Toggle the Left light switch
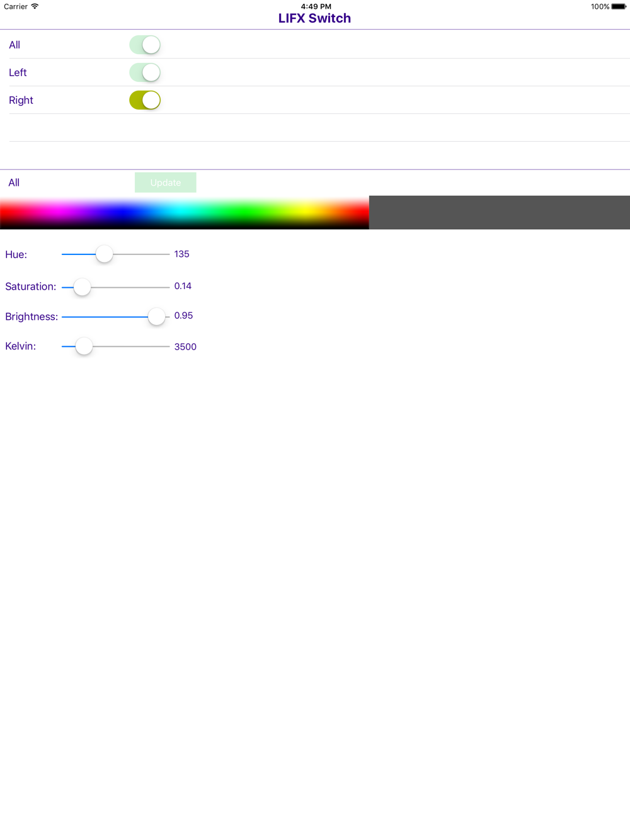This screenshot has width=630, height=840. click(145, 72)
